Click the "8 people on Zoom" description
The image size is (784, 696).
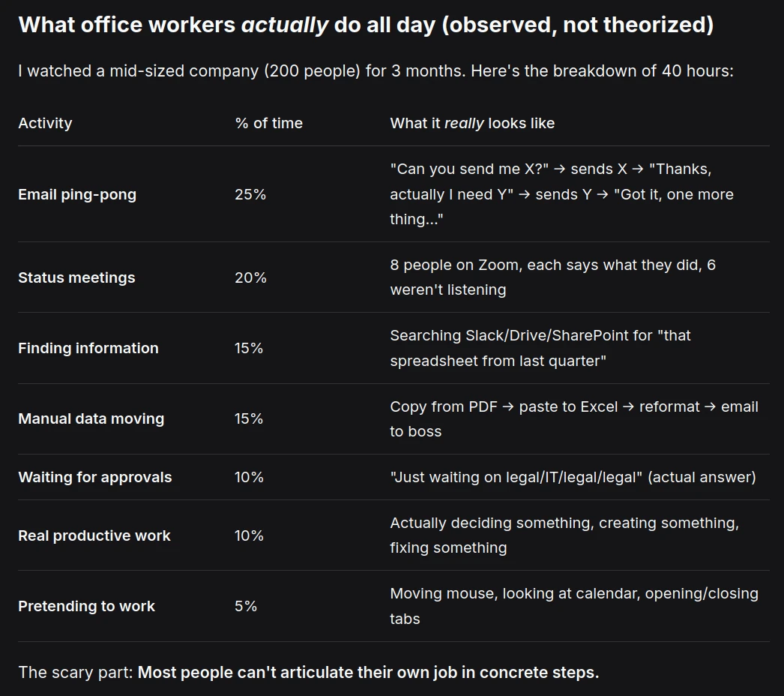(552, 277)
